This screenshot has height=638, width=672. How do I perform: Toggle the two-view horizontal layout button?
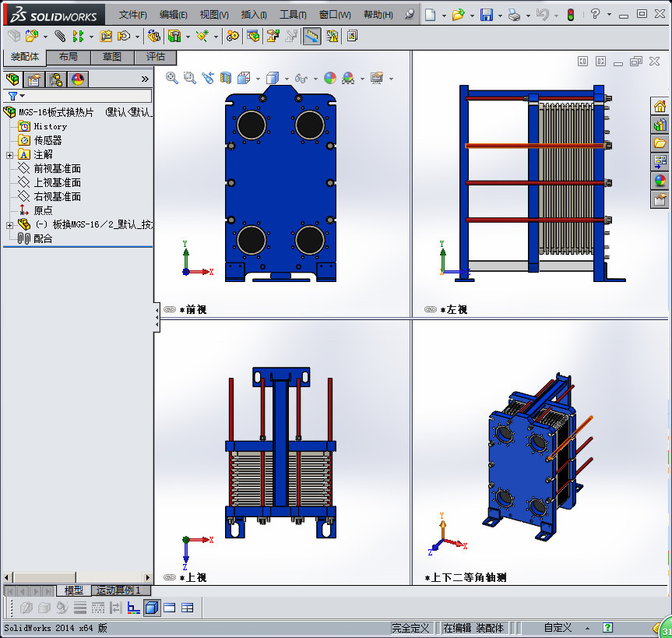pyautogui.click(x=169, y=608)
